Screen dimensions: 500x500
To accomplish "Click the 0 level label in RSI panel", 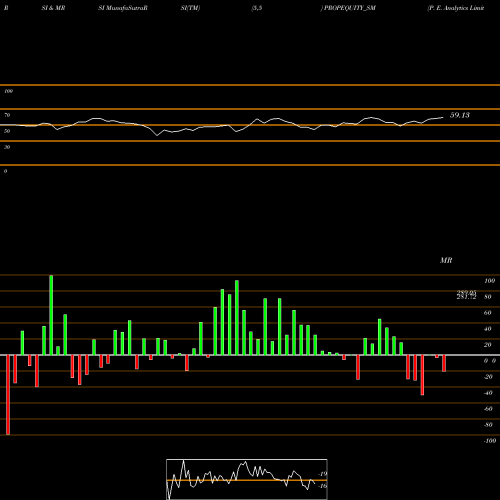I will point(5,171).
